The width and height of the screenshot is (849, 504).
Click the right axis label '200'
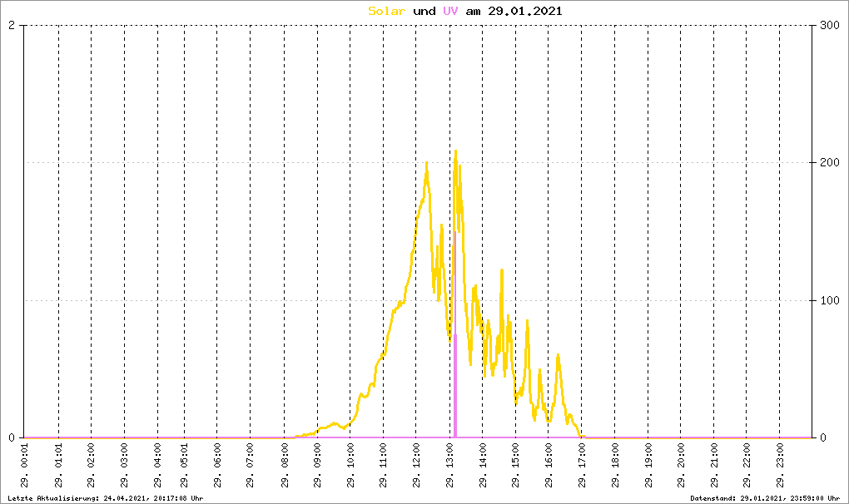click(x=830, y=162)
